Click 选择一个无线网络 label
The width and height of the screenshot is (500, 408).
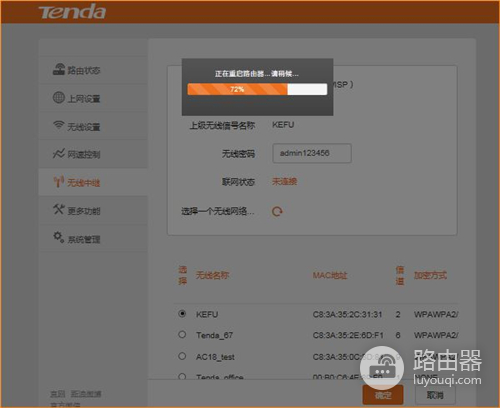pos(218,211)
